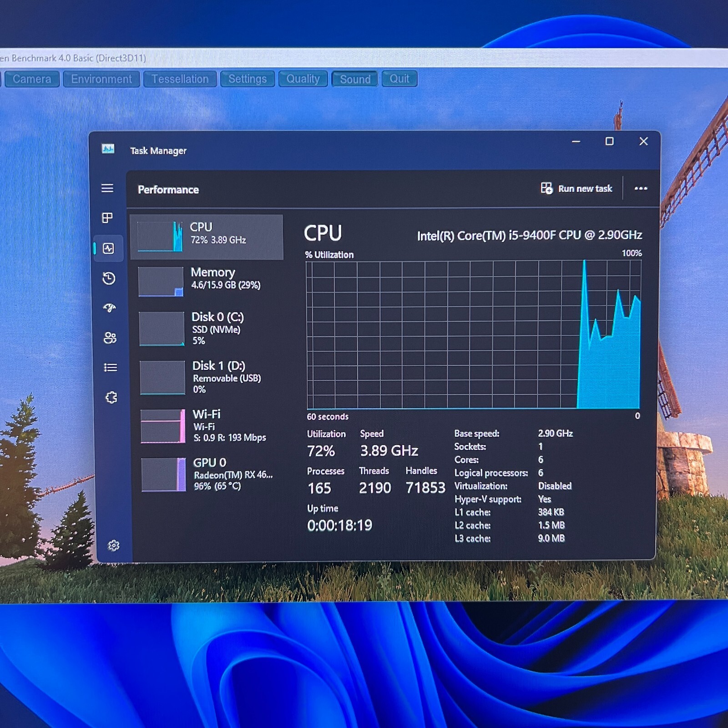Click the Disk 0 mini graph thumbnail
This screenshot has width=728, height=728.
click(x=162, y=329)
